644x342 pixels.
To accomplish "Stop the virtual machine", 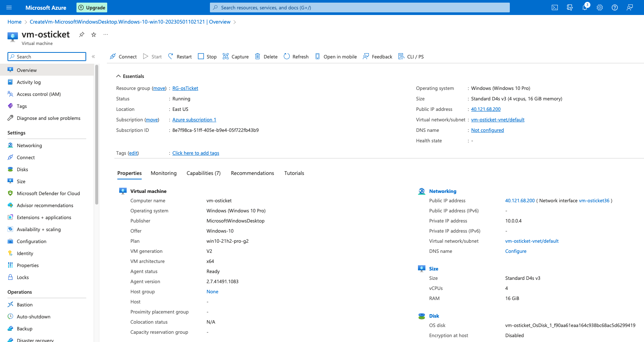I will point(207,56).
